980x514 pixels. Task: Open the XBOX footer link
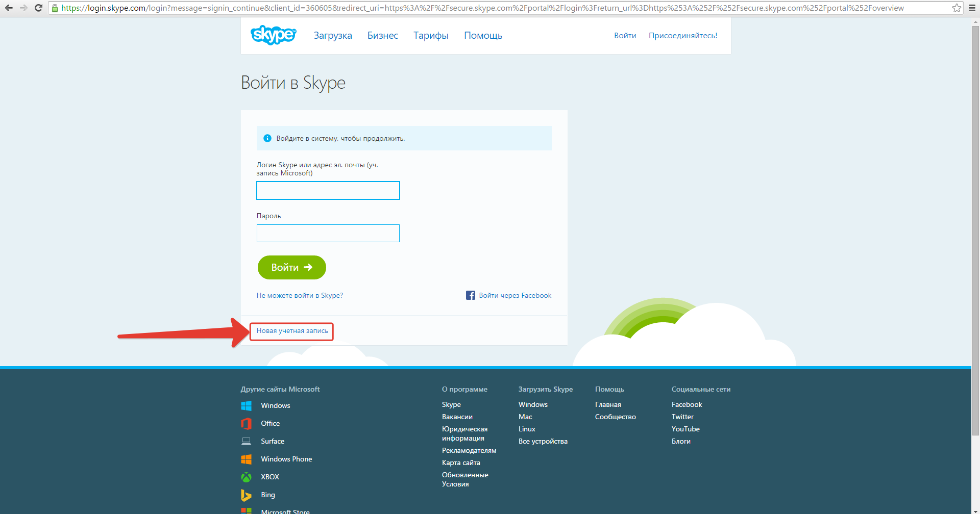click(x=270, y=477)
